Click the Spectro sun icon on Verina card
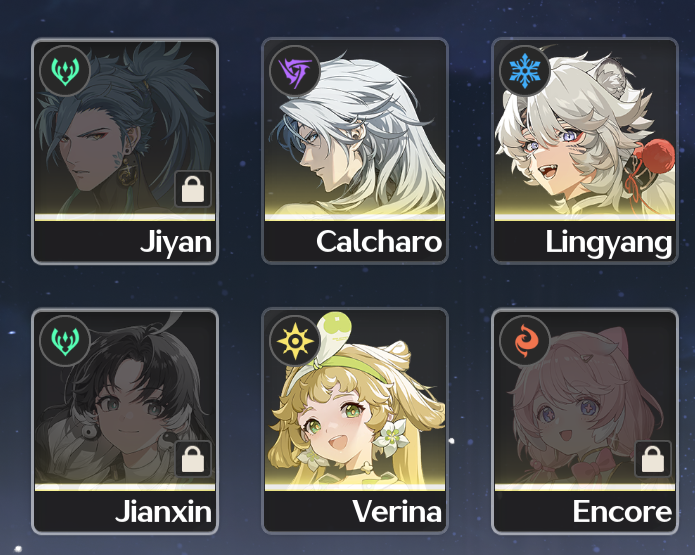Screen dimensions: 695x555 pyautogui.click(x=295, y=341)
